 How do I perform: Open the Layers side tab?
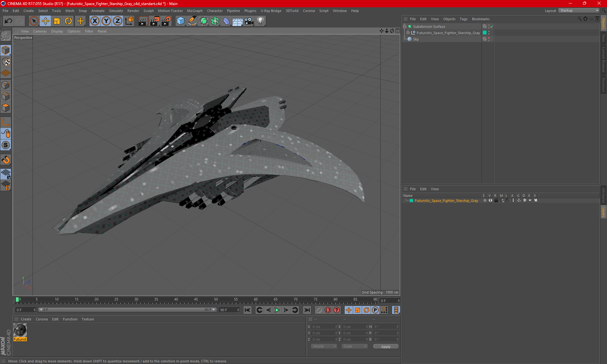(x=603, y=212)
